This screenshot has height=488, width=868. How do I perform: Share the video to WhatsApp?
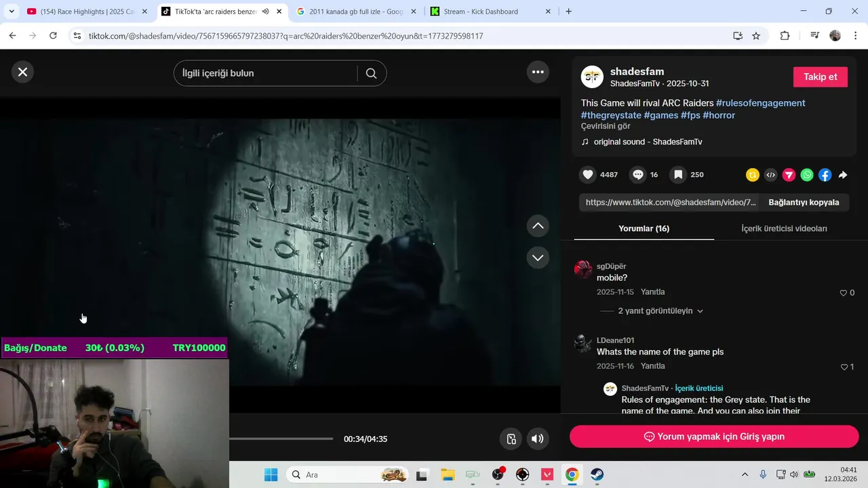(x=807, y=175)
